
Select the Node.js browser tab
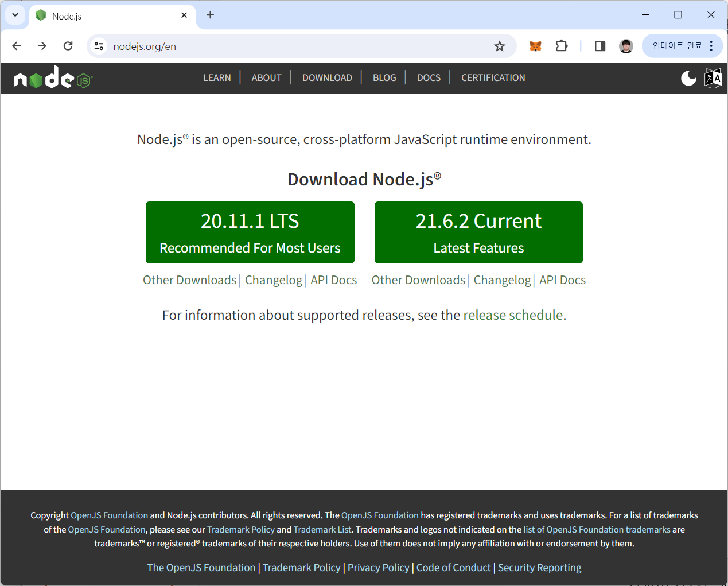coord(112,15)
